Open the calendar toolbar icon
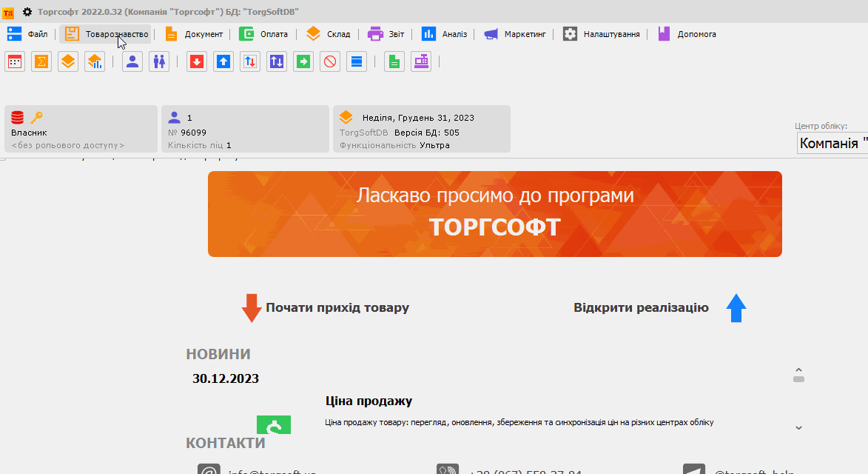Image resolution: width=868 pixels, height=474 pixels. (15, 61)
